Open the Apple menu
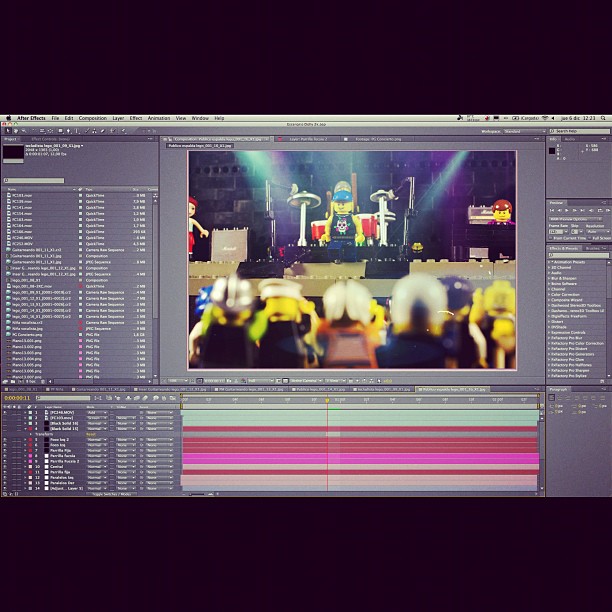The height and width of the screenshot is (612, 612). (8, 118)
